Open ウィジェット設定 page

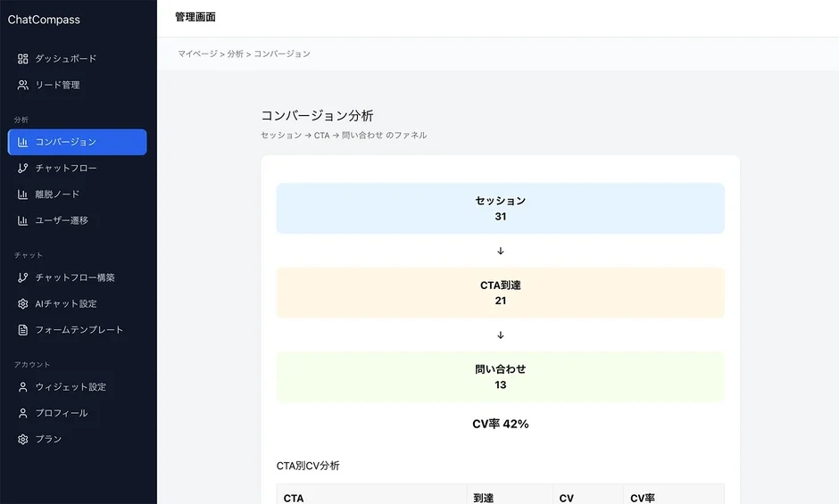click(x=77, y=387)
